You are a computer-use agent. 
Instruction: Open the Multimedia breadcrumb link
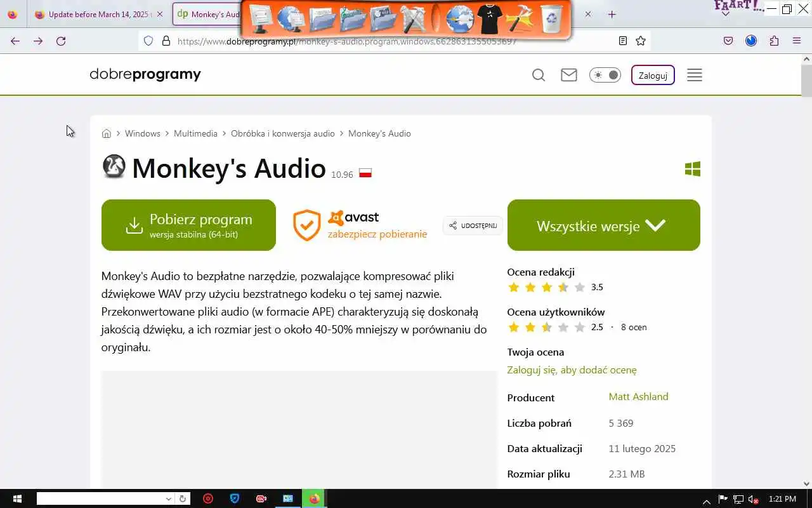pos(195,133)
